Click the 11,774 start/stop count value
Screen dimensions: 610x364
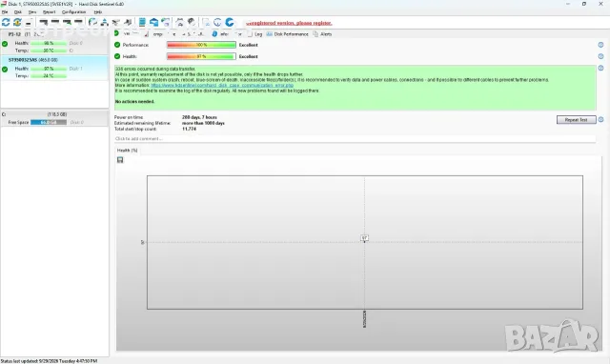pos(189,129)
